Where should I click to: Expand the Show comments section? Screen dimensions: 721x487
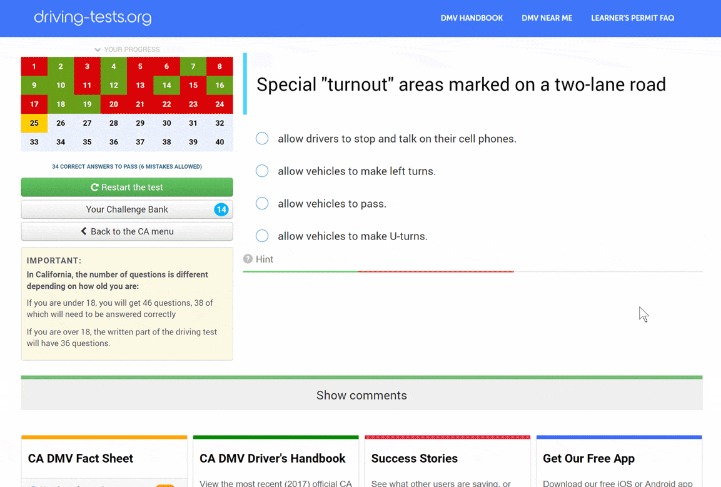360,395
